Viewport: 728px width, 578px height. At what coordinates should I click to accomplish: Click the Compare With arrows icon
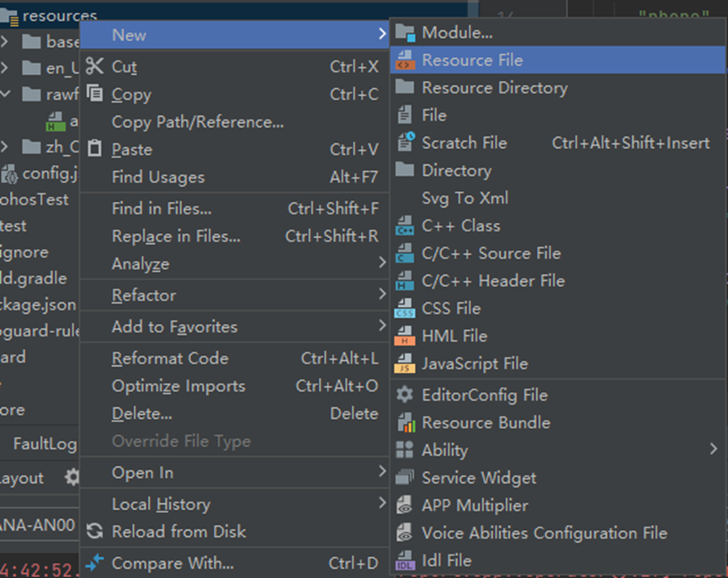(x=95, y=562)
